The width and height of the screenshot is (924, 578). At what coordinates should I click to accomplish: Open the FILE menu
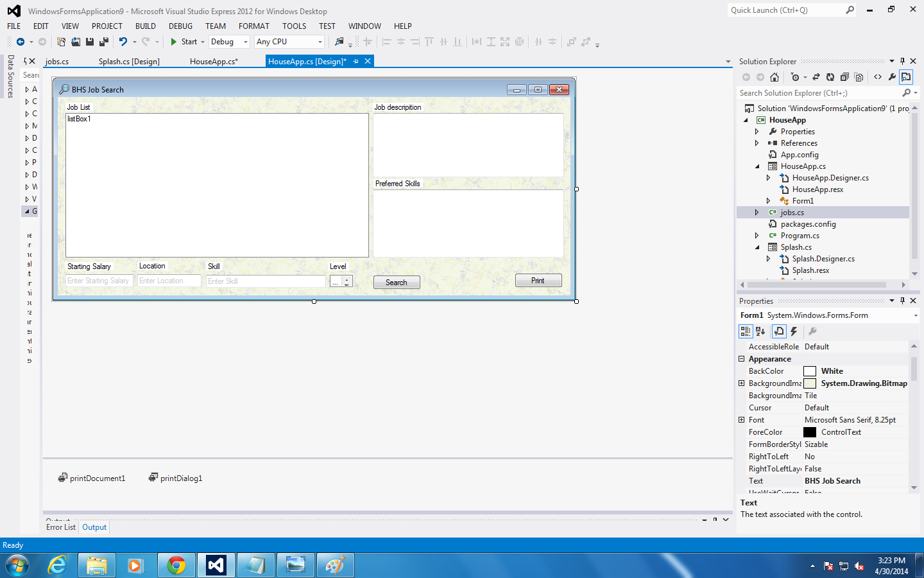(x=14, y=26)
